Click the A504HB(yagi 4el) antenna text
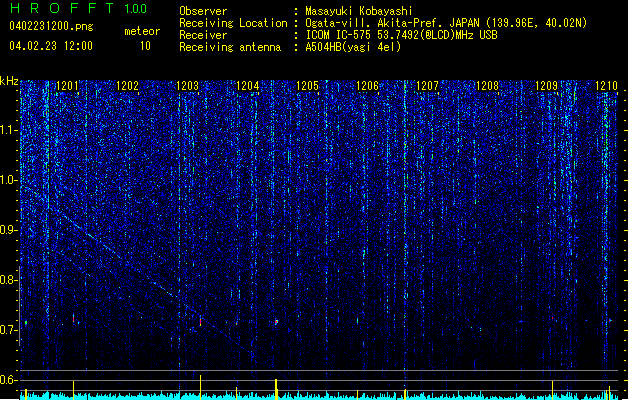The height and width of the screenshot is (400, 629). 353,47
